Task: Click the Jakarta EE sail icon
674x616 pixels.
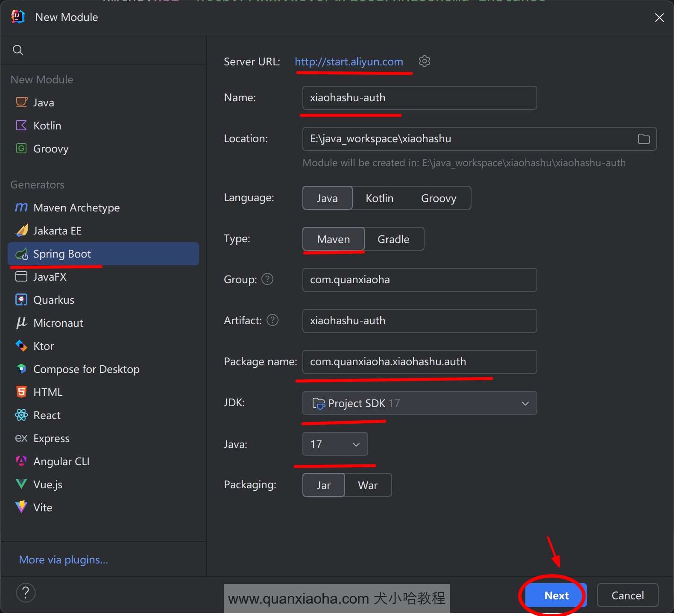Action: click(22, 230)
